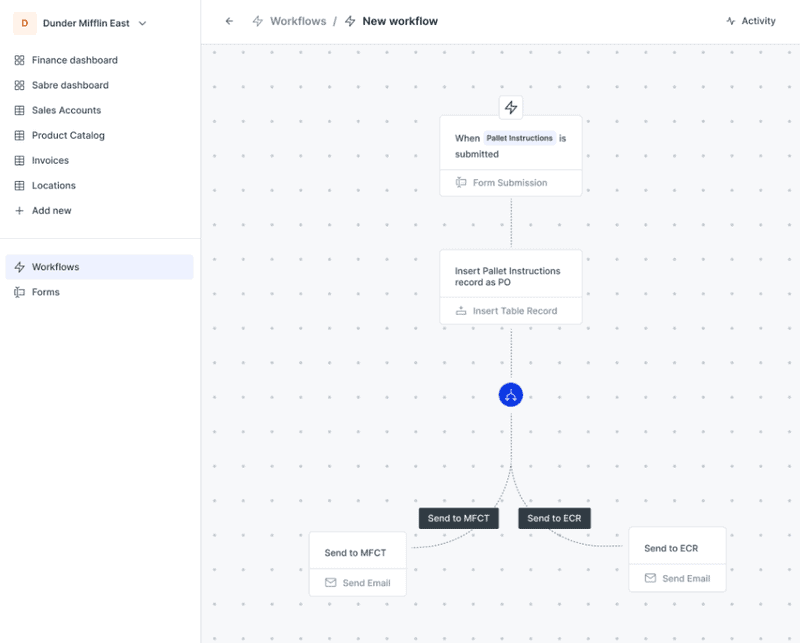Click the lightning icon beside New workflow
This screenshot has height=643, width=800.
pyautogui.click(x=350, y=21)
